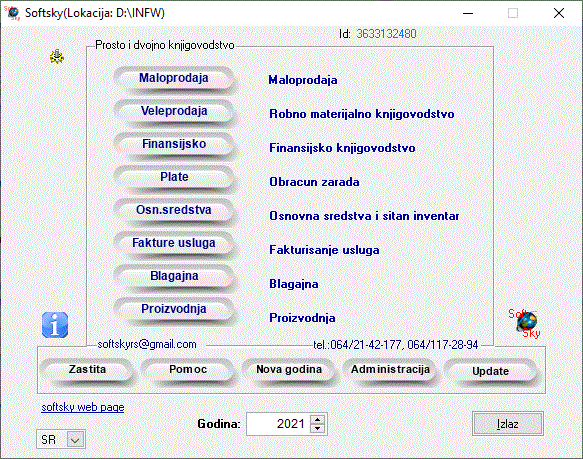
Task: Close the Softsky window
Action: (558, 13)
